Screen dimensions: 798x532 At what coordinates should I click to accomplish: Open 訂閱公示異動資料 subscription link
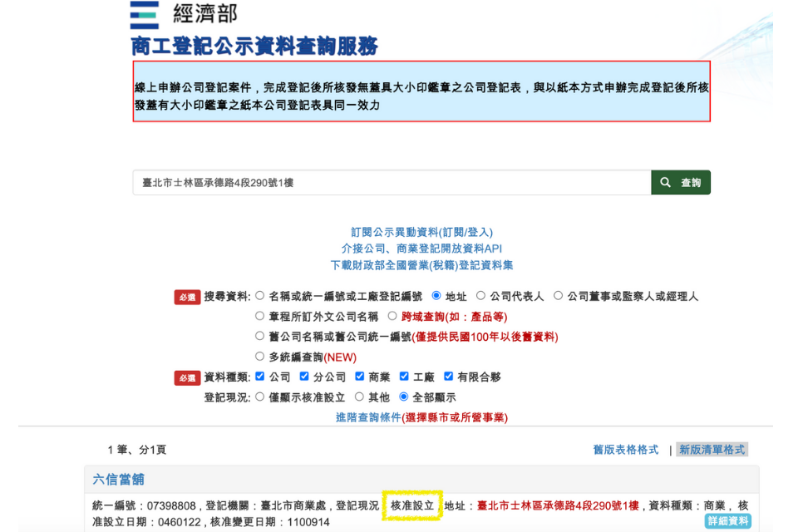[421, 233]
